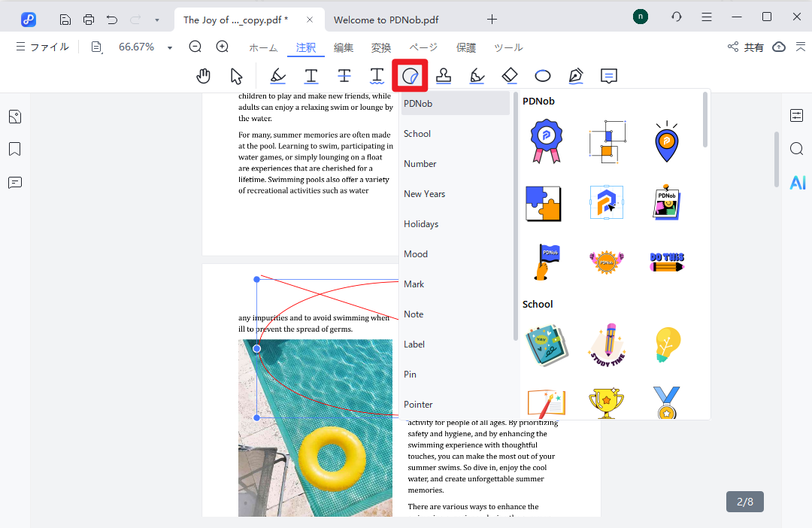Expand the zoom level dropdown
812x528 pixels.
click(170, 47)
